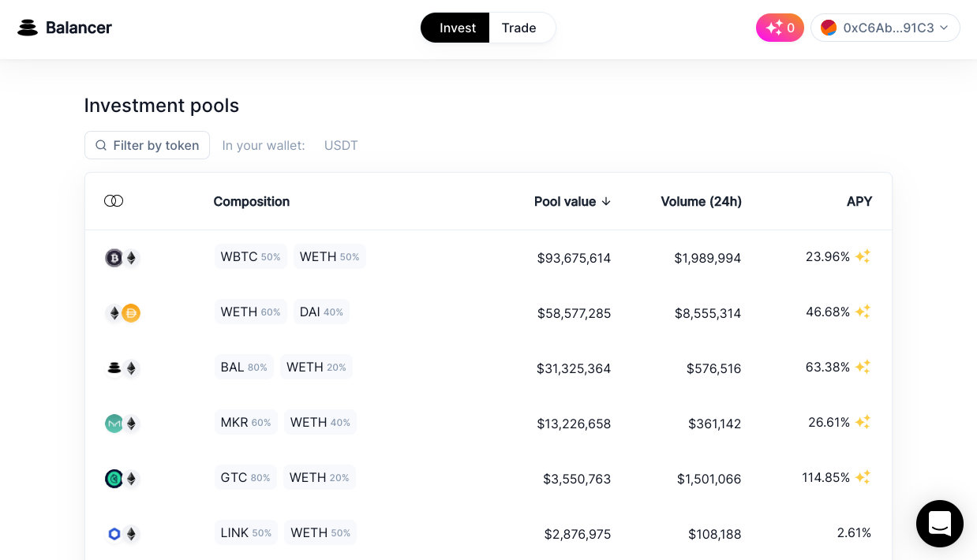Sort by Pool value column
This screenshot has height=560, width=977.
click(572, 201)
